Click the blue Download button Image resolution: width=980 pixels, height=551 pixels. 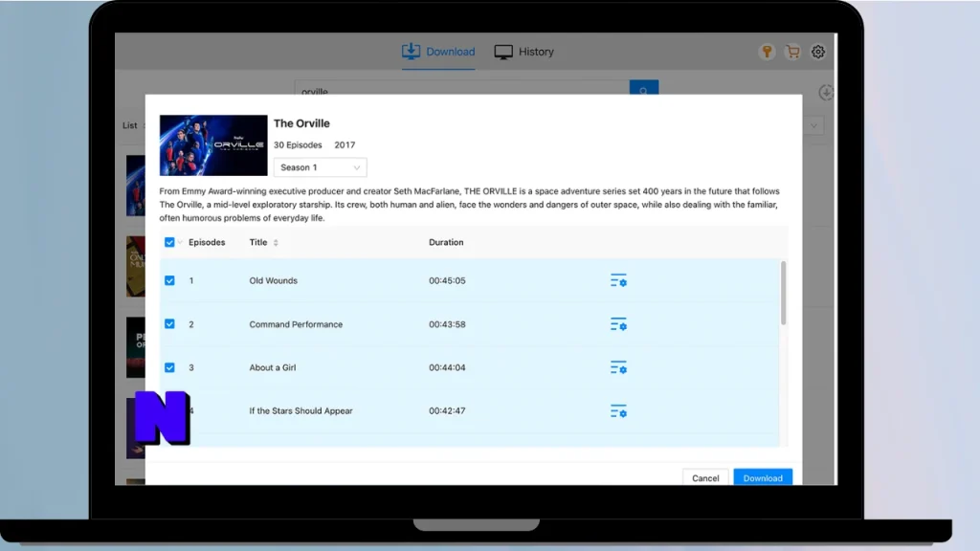763,478
